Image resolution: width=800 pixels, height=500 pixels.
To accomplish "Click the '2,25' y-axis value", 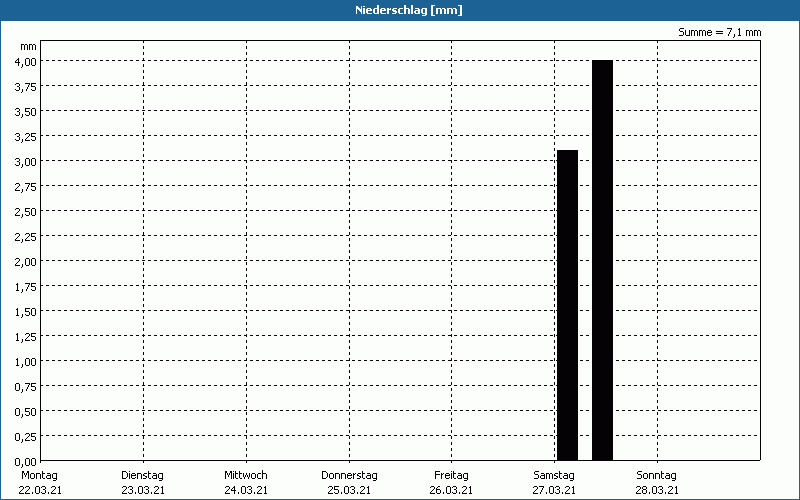I will 26,237.
